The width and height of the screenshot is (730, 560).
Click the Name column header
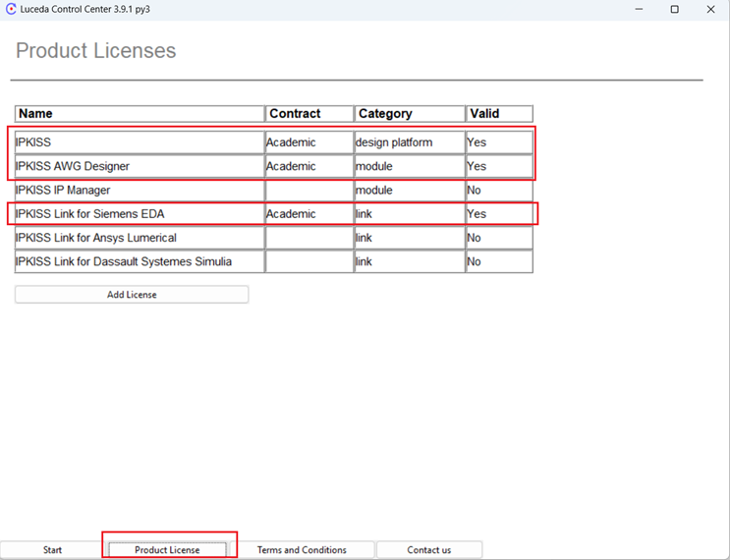140,114
